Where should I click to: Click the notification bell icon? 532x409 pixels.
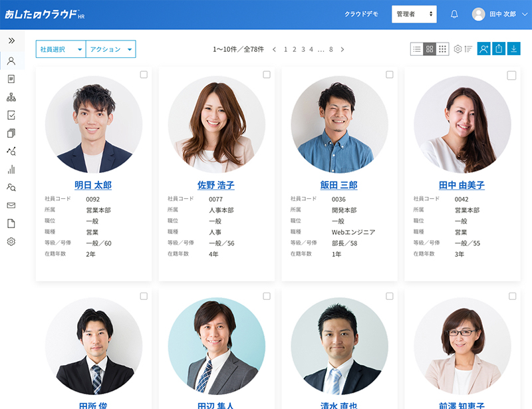(x=455, y=14)
